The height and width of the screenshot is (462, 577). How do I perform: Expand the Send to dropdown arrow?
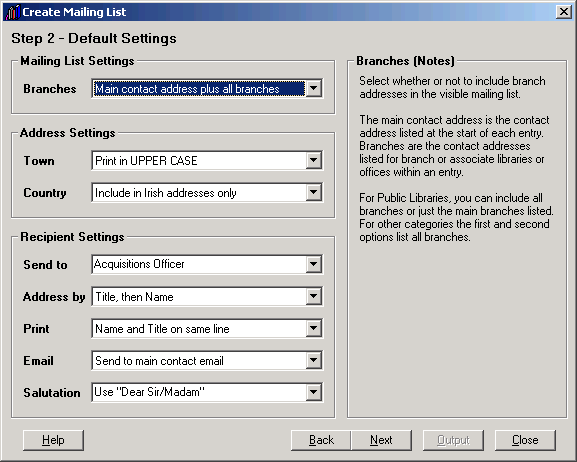coord(314,264)
